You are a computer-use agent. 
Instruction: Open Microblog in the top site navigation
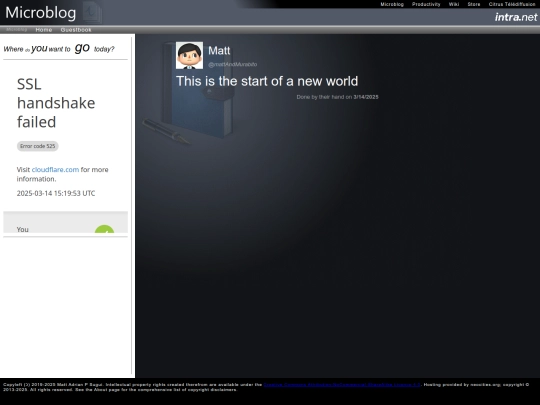(x=392, y=4)
